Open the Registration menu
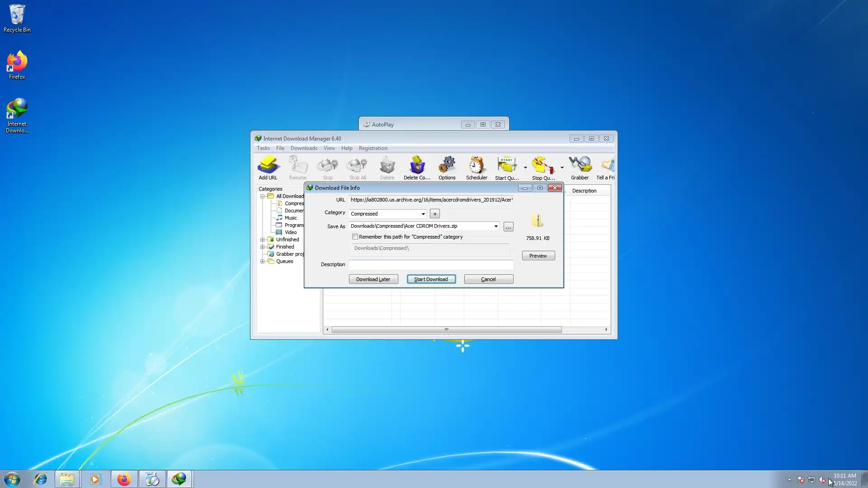 tap(373, 148)
